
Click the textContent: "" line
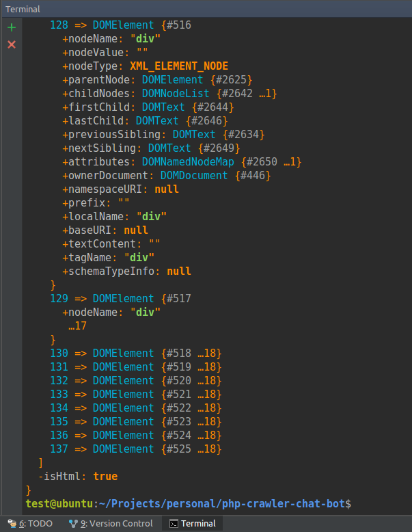pos(111,244)
